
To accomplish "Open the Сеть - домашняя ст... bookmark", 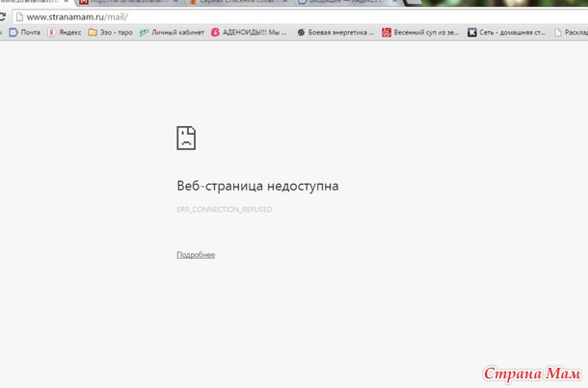I will coord(507,33).
